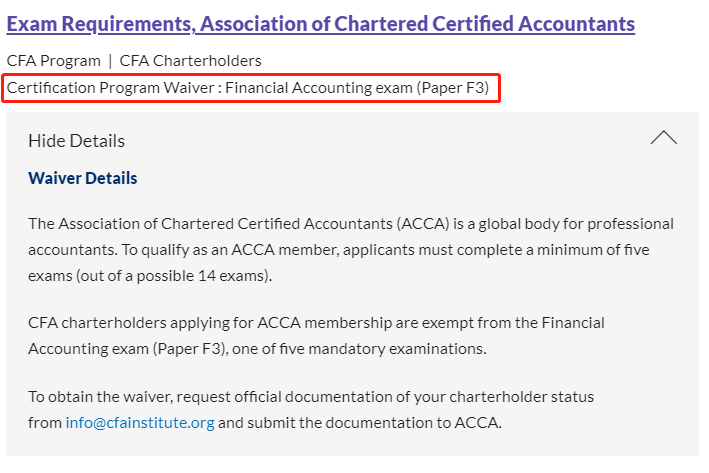Click the separator bar between CFA labels

coord(110,61)
